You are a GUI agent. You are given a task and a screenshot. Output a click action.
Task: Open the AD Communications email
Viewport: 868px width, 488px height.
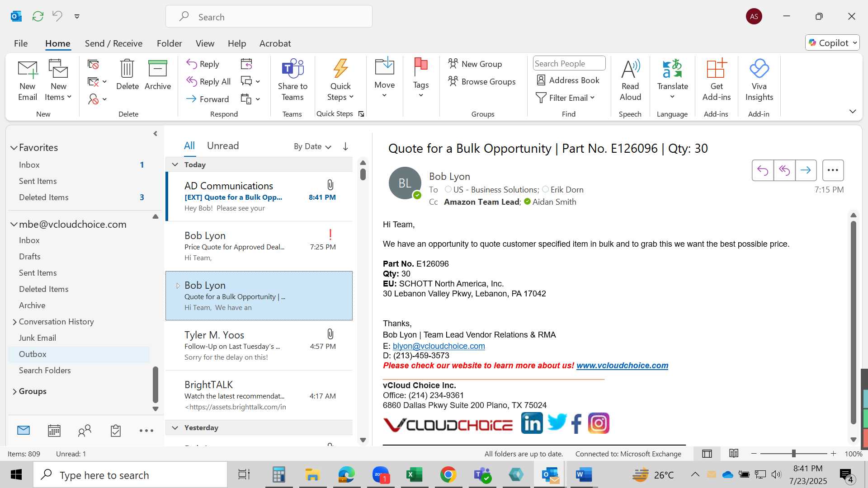point(259,197)
